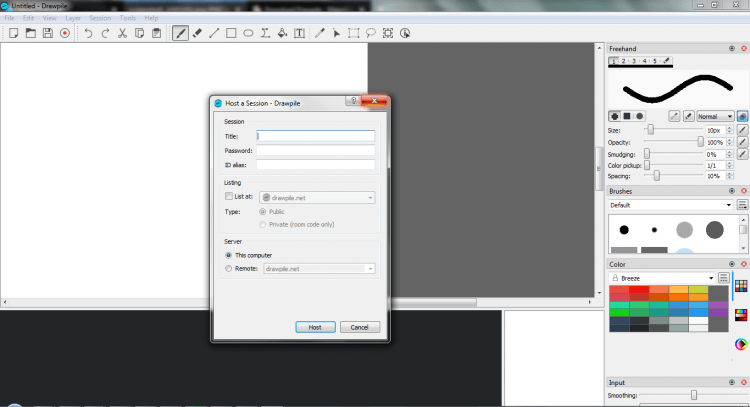Select the This computer radio button
The height and width of the screenshot is (407, 750).
click(229, 255)
